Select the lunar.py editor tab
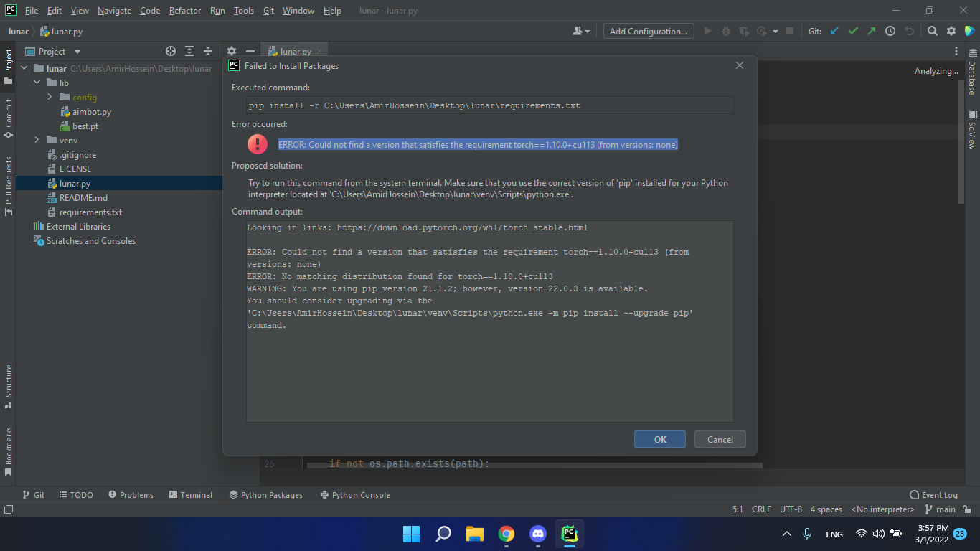 [x=294, y=51]
